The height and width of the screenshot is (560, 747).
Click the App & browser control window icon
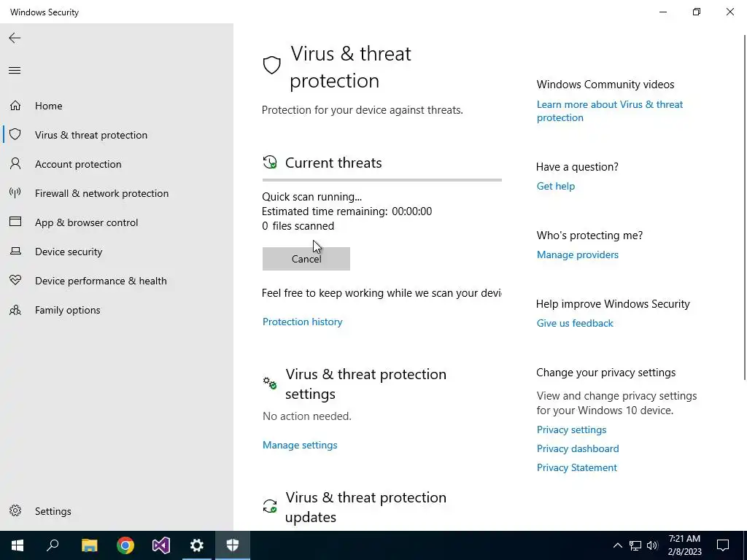pos(15,222)
